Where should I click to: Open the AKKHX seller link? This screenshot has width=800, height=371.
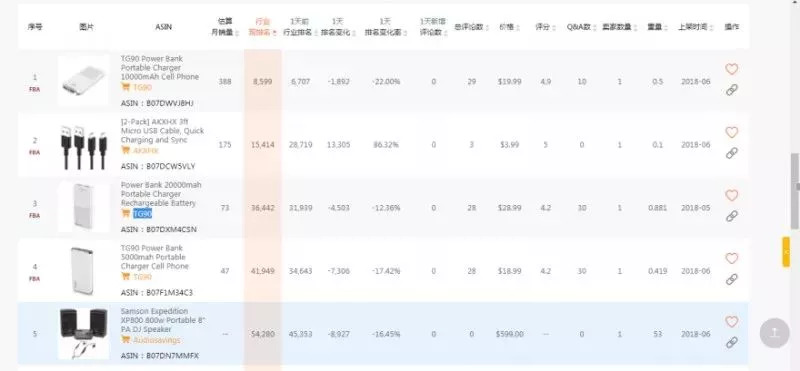[146, 151]
